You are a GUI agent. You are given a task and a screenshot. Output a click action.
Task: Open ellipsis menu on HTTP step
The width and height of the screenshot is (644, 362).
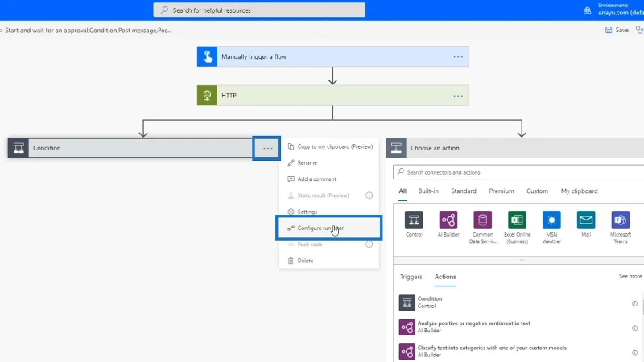pyautogui.click(x=458, y=96)
